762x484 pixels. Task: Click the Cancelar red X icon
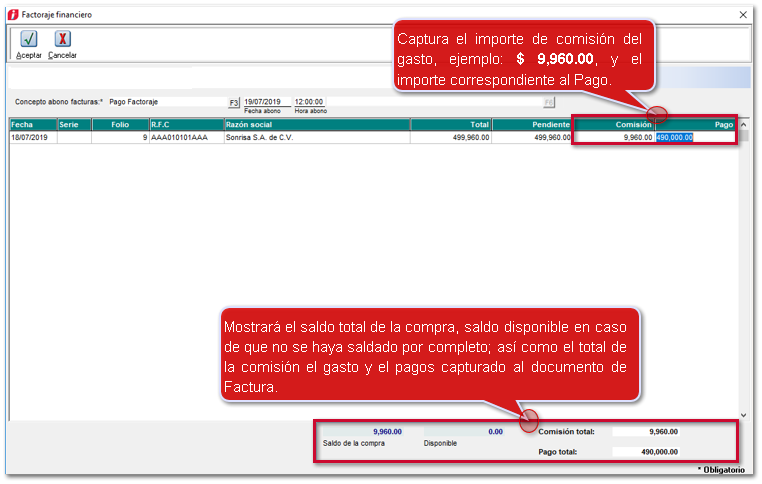click(x=62, y=39)
